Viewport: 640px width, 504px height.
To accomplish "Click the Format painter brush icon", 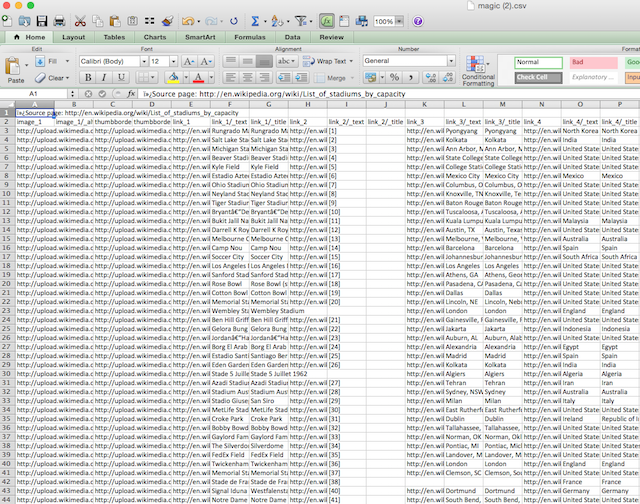I will (167, 21).
